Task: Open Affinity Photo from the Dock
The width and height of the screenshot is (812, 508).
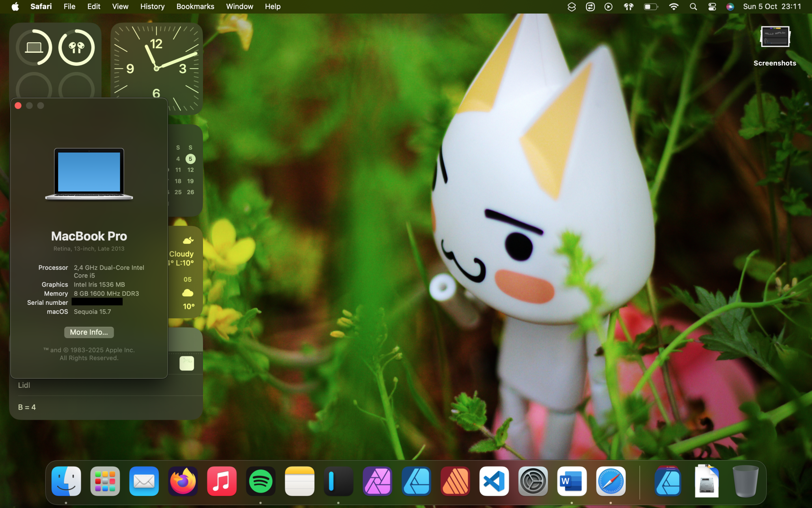Action: (x=377, y=482)
